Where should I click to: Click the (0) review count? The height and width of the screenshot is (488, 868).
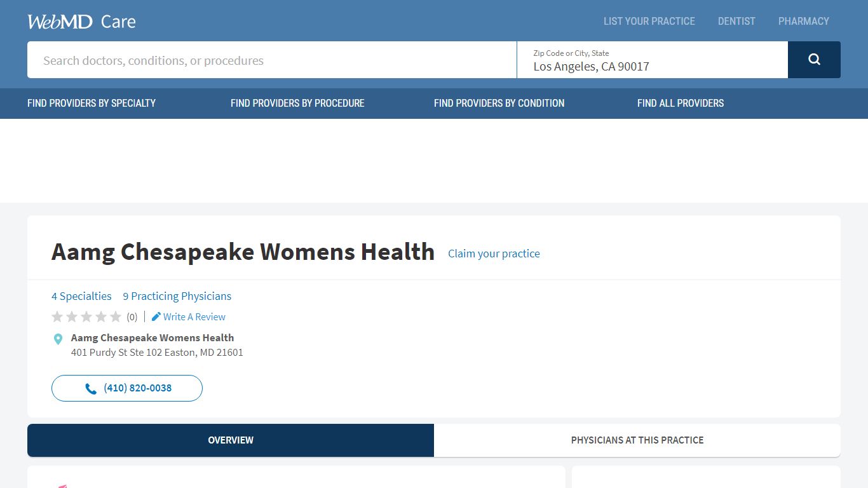[x=132, y=317]
